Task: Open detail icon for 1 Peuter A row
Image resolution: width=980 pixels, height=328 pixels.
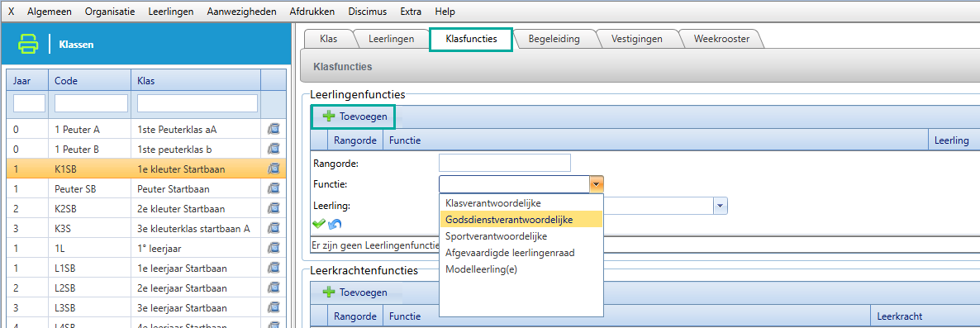Action: click(x=274, y=130)
